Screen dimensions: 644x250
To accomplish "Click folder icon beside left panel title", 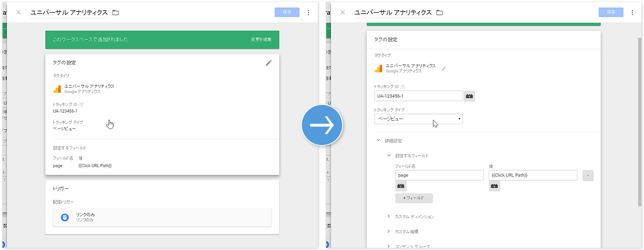I will [x=116, y=13].
